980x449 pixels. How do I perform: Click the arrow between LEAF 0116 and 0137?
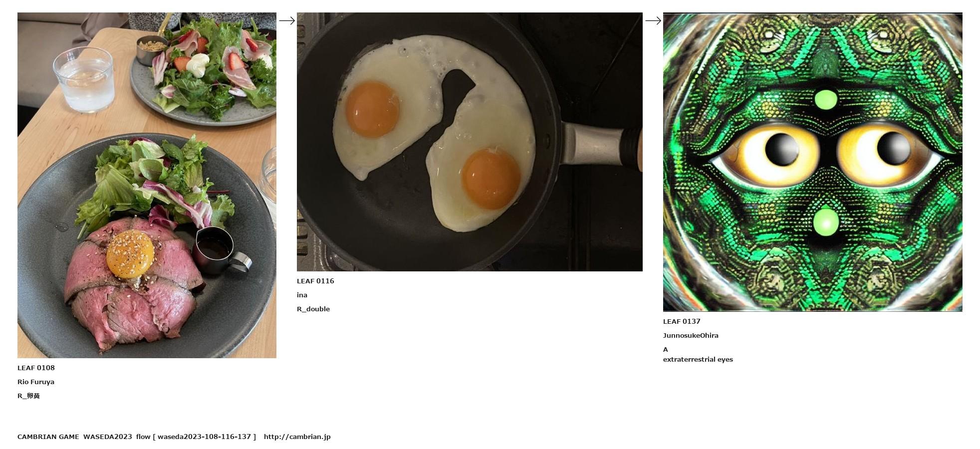[x=653, y=20]
